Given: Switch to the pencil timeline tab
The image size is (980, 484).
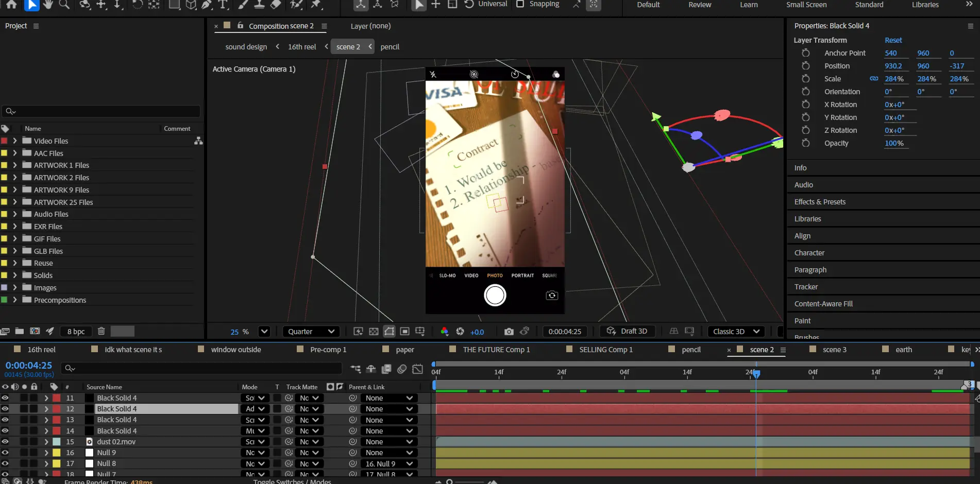Looking at the screenshot, I should tap(691, 350).
